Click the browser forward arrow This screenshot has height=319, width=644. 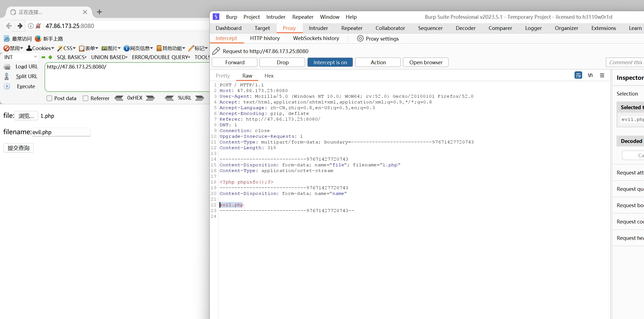[20, 26]
